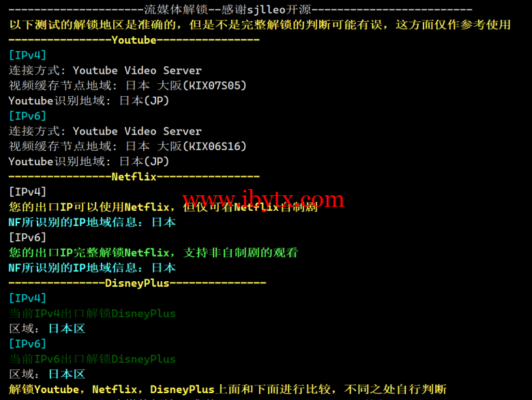Click the dim green IPv6 DisneyPlus unlock line

(92, 359)
